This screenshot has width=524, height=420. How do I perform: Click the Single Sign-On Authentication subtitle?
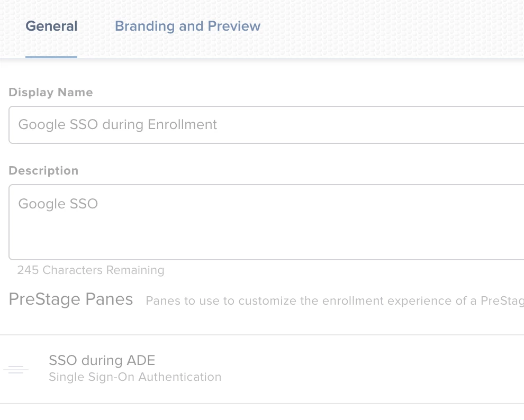(x=134, y=377)
